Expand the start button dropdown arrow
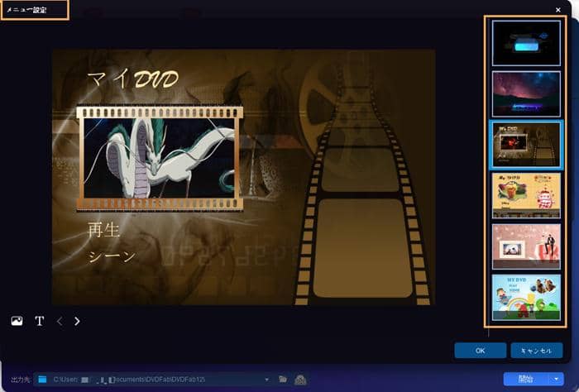The width and height of the screenshot is (579, 392). 557,379
